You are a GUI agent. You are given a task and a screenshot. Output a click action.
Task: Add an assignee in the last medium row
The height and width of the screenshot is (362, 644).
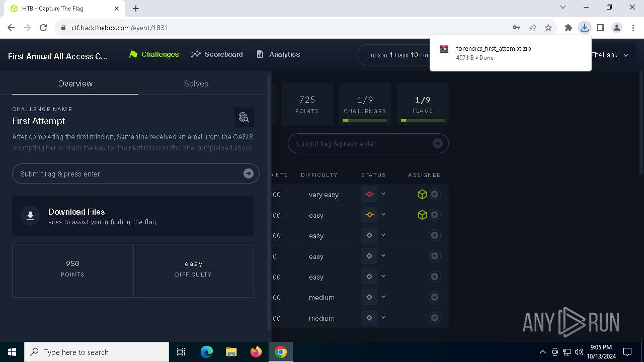point(435,318)
